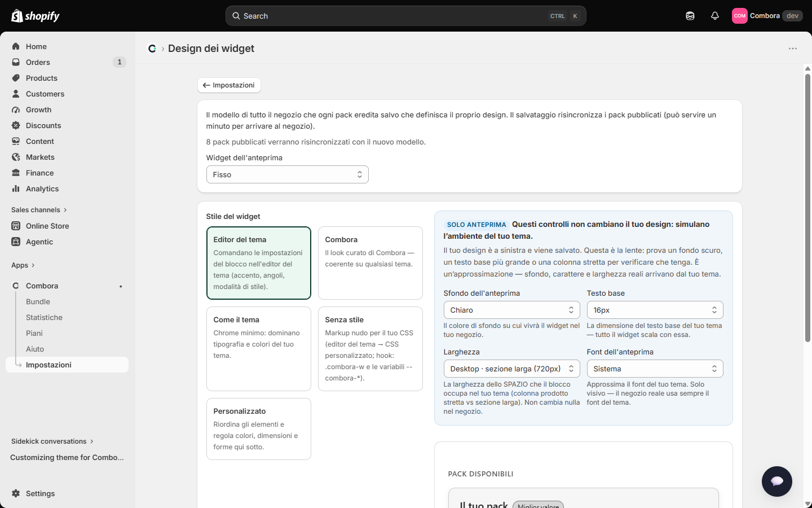Click the Agentic channel icon
The width and height of the screenshot is (812, 508).
point(16,242)
